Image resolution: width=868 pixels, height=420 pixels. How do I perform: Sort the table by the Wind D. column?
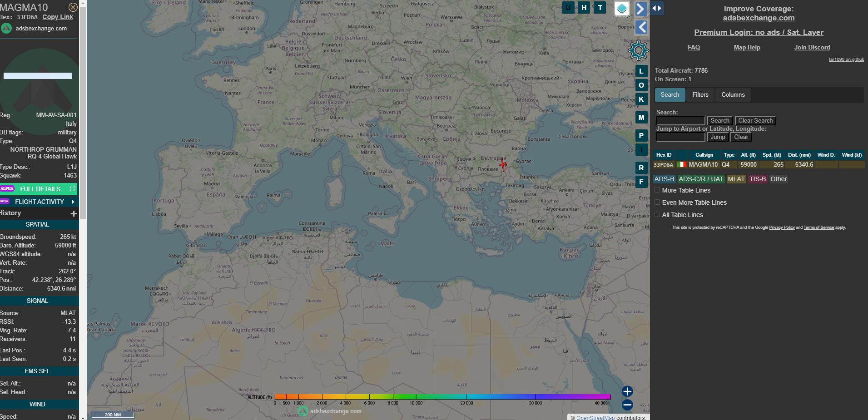826,155
